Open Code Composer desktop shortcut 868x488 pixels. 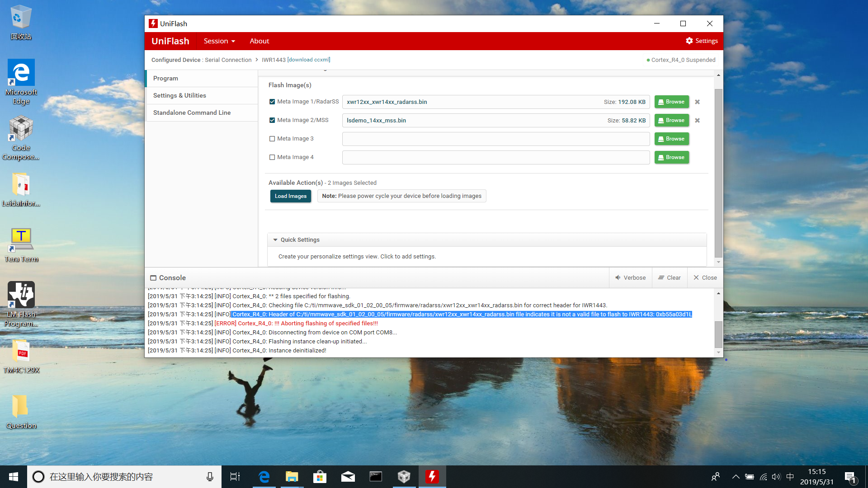(x=21, y=138)
